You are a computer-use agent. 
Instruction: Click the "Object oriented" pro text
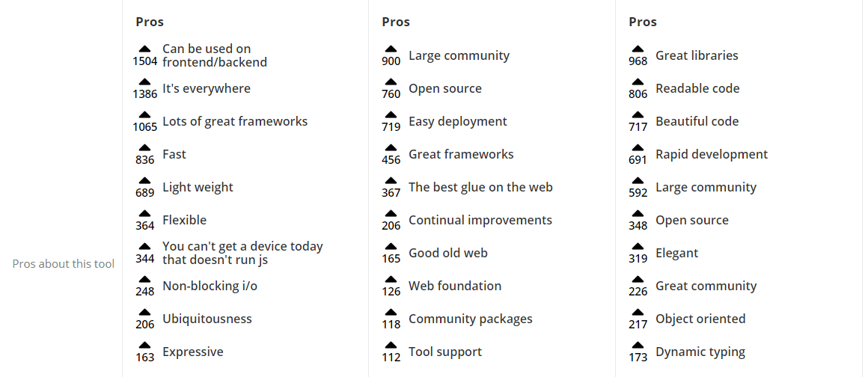pos(700,319)
